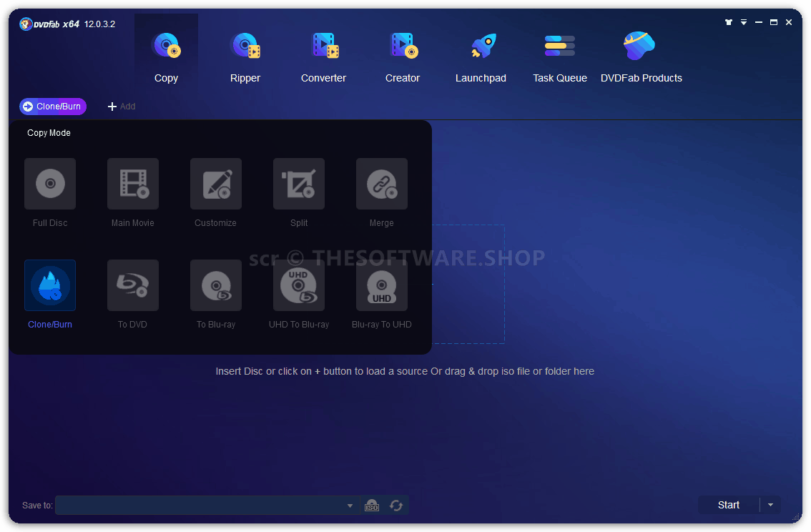811x532 pixels.
Task: Go to the Creator module
Action: (403, 57)
